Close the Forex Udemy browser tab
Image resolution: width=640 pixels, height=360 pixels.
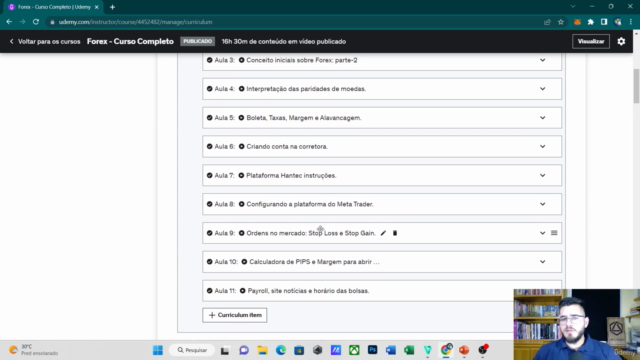tap(97, 7)
